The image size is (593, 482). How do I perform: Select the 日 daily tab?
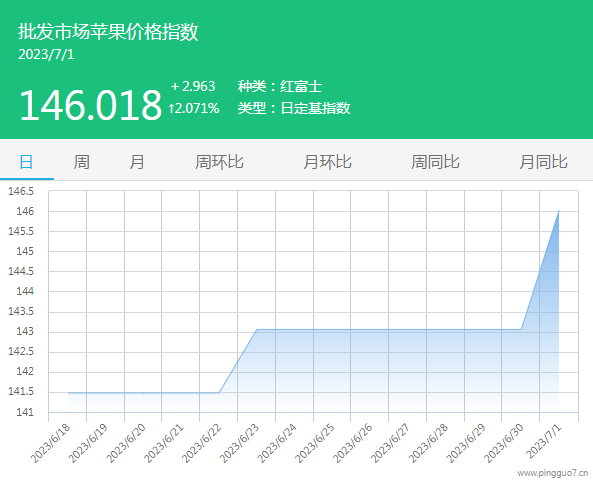26,162
